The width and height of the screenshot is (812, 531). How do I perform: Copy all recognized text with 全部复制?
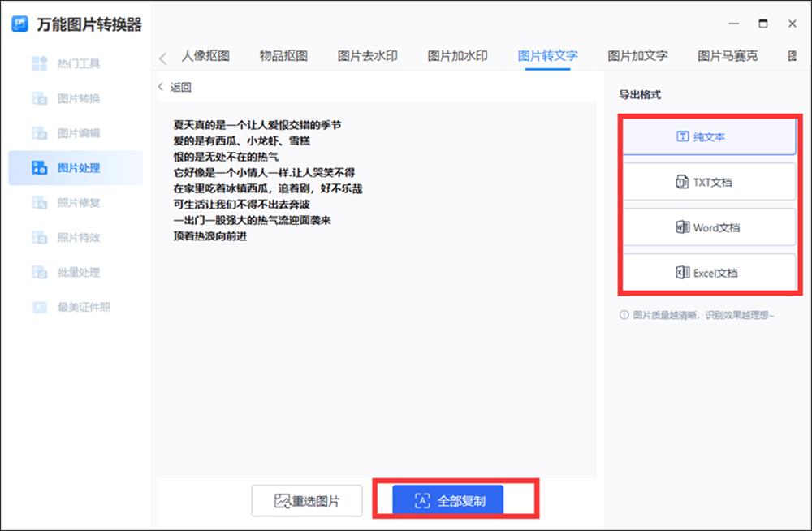(447, 501)
